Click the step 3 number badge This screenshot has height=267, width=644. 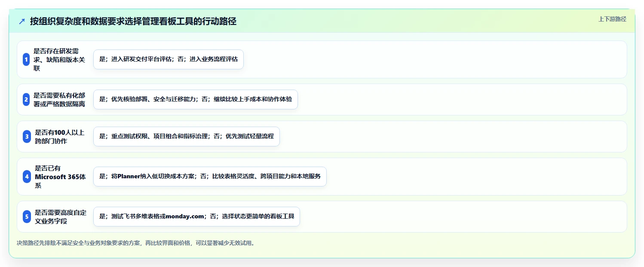[27, 137]
